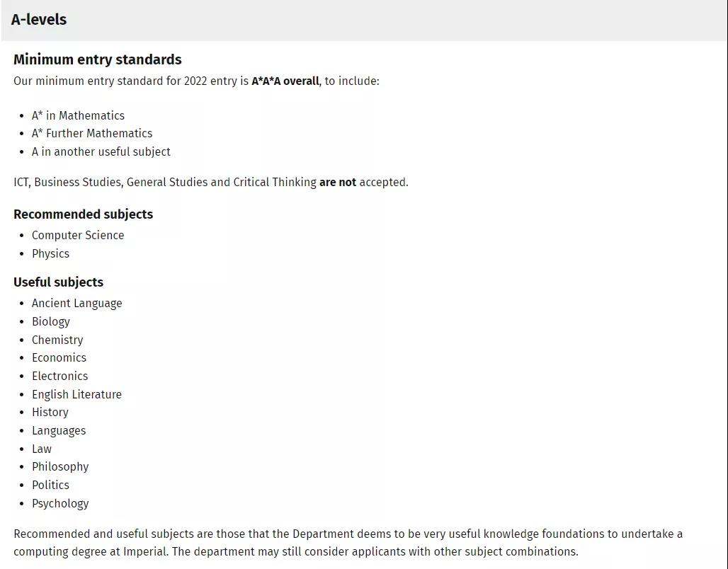Click the Law list item

42,449
